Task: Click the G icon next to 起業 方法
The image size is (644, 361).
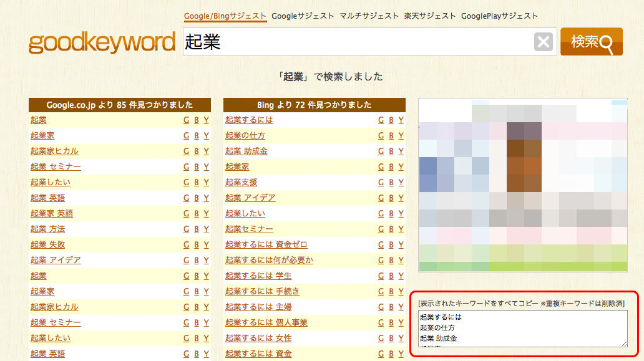Action: (187, 229)
